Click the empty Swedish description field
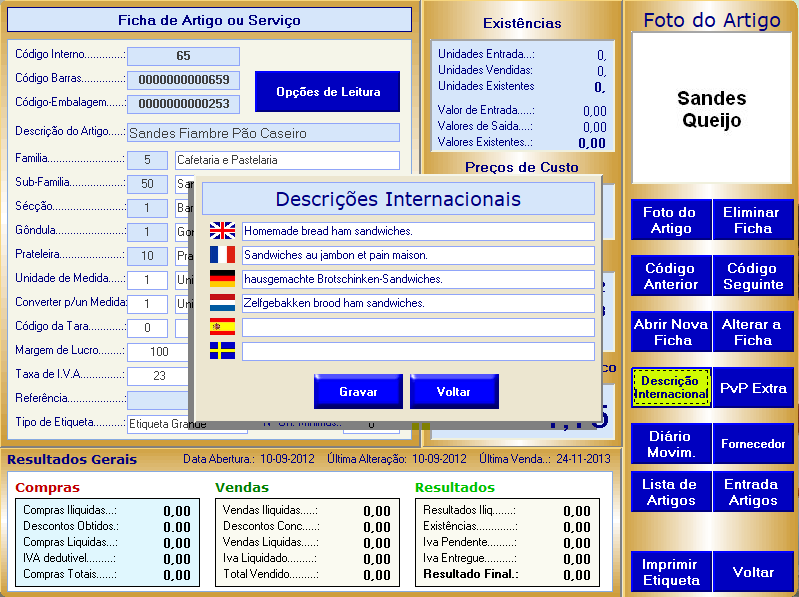The image size is (799, 597). [x=418, y=351]
